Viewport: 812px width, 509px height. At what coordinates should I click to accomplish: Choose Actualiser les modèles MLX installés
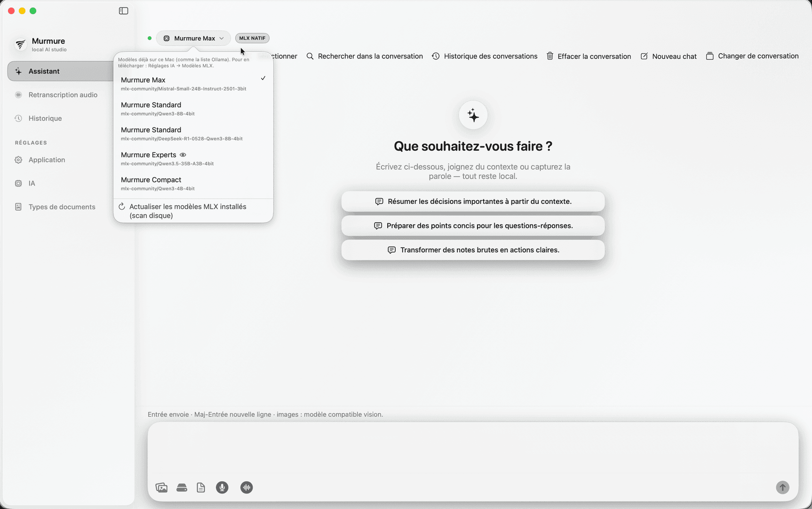pyautogui.click(x=193, y=211)
